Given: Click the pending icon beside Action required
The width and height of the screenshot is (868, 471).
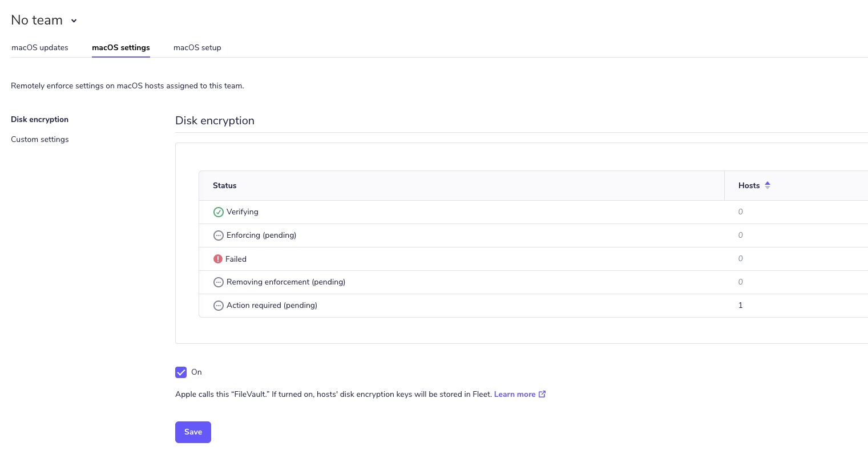Looking at the screenshot, I should point(219,305).
